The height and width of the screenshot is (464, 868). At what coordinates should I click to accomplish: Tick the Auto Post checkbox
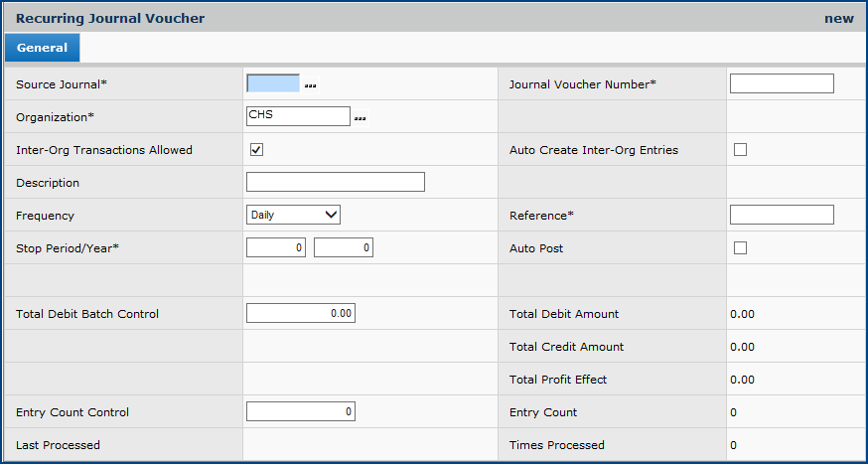(740, 248)
